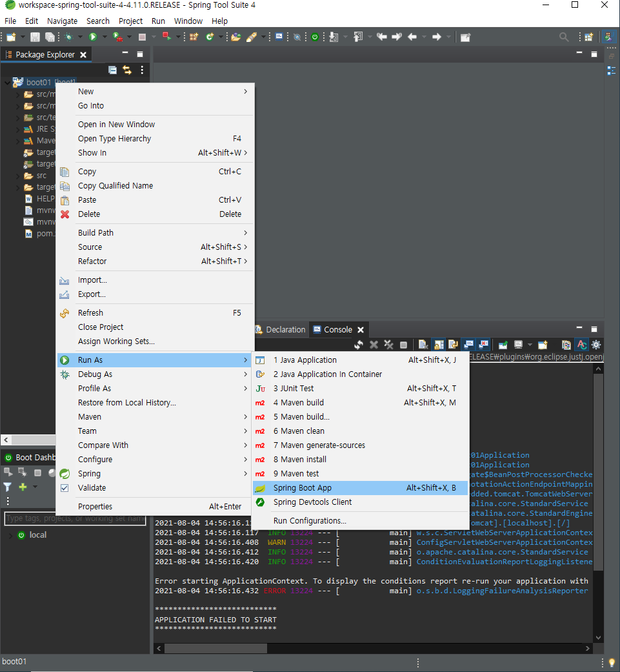This screenshot has height=672, width=620.
Task: Click the New wizard toolbar icon
Action: click(11, 37)
